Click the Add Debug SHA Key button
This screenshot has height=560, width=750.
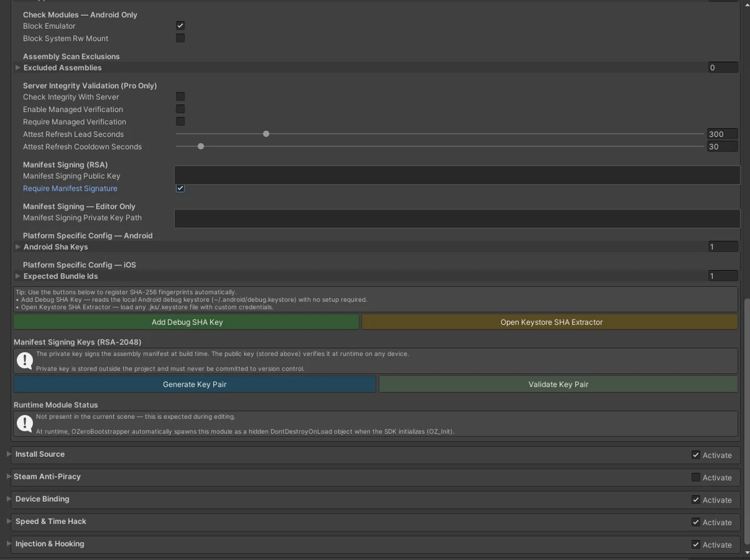coord(186,322)
